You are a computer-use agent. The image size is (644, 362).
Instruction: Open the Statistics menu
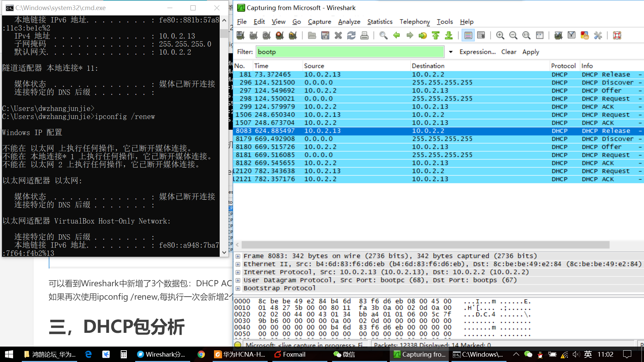coord(380,21)
